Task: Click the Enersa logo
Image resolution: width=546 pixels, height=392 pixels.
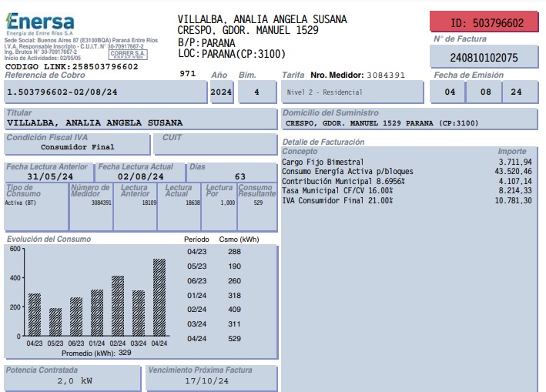Action: coord(40,23)
